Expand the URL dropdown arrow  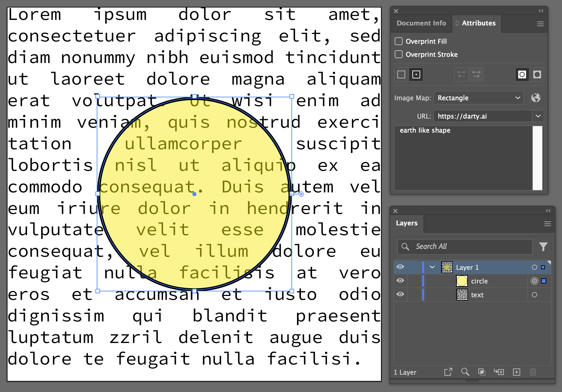(538, 116)
